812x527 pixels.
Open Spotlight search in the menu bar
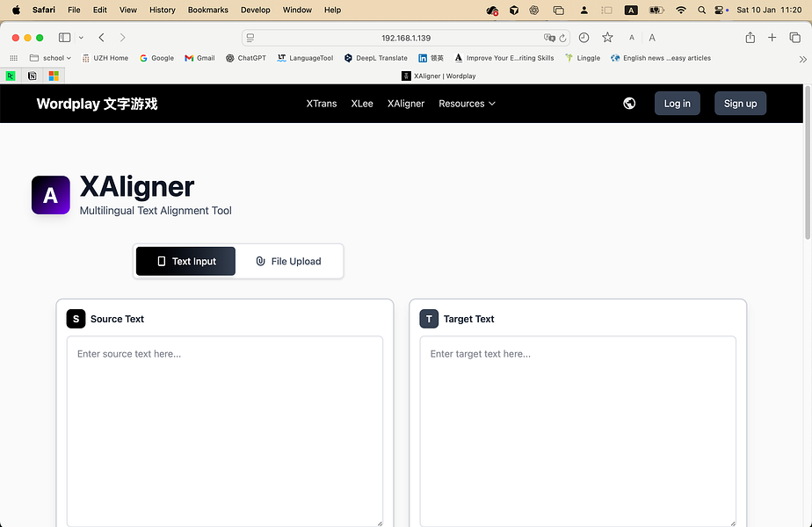(x=701, y=10)
